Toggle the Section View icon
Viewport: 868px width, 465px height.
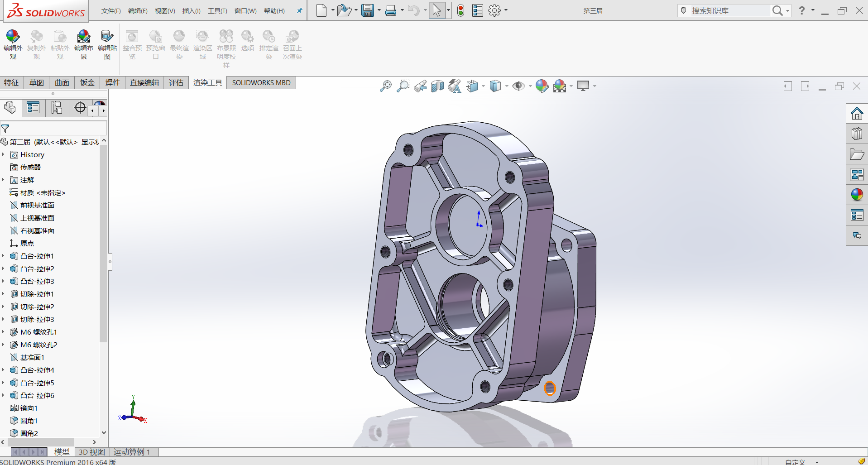pyautogui.click(x=437, y=86)
